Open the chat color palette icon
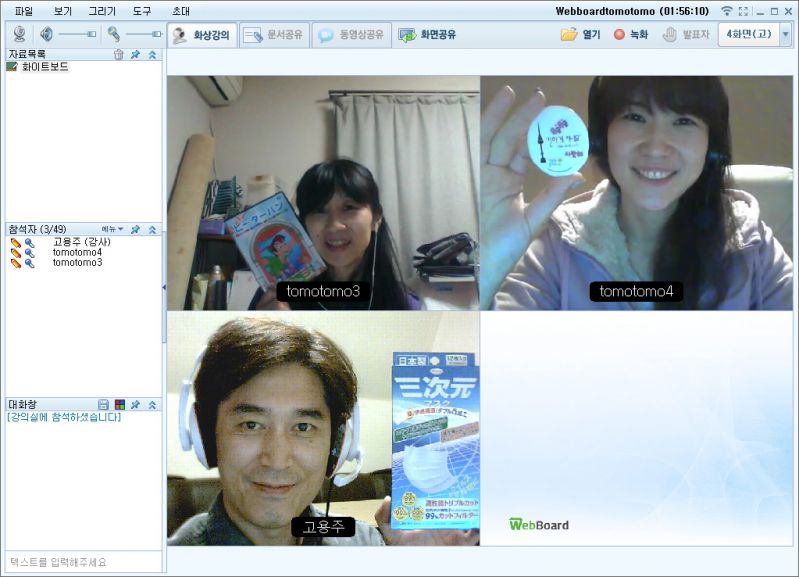The width and height of the screenshot is (799, 577). [x=119, y=405]
